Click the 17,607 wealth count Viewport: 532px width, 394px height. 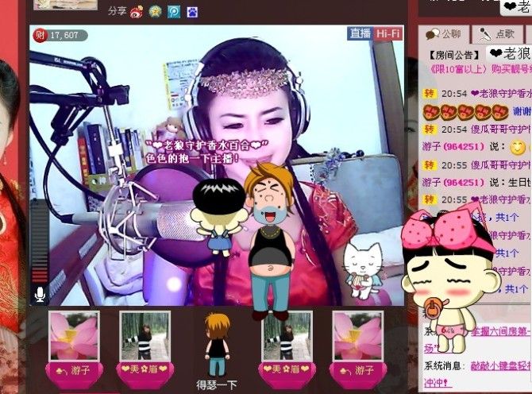64,35
